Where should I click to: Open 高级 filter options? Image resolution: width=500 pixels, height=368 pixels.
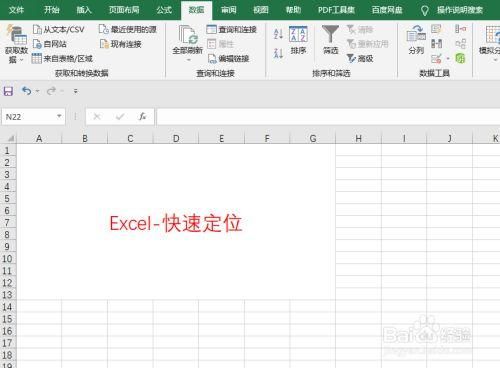(360, 58)
